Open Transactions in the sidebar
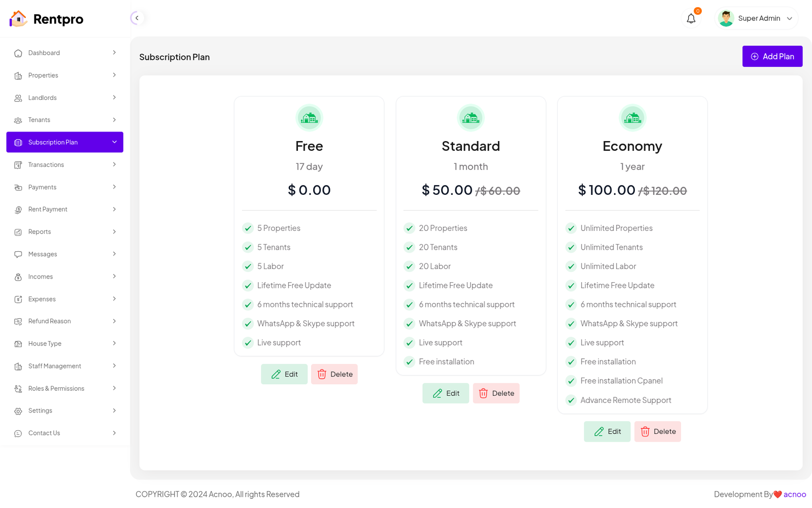This screenshot has width=812, height=508. pos(46,165)
